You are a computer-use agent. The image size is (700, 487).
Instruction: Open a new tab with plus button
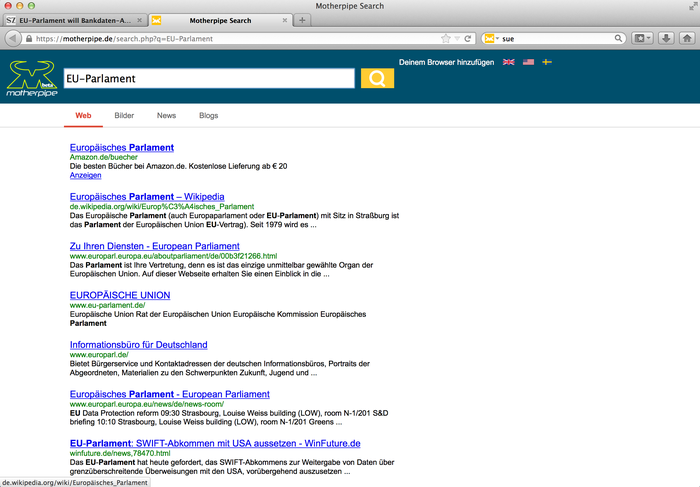click(302, 20)
